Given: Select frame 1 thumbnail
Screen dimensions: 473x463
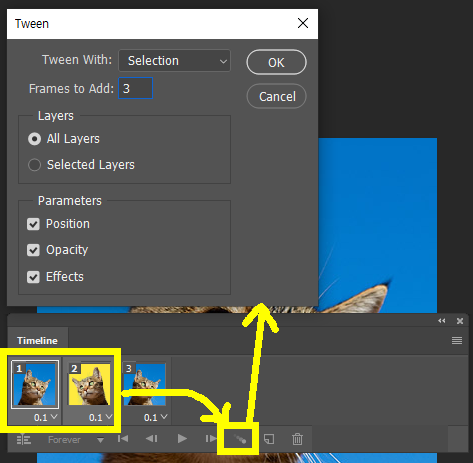Looking at the screenshot, I should (35, 384).
